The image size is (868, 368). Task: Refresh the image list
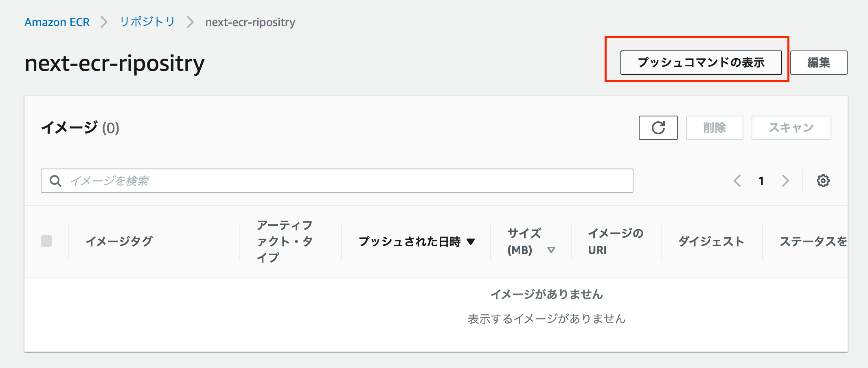tap(658, 128)
